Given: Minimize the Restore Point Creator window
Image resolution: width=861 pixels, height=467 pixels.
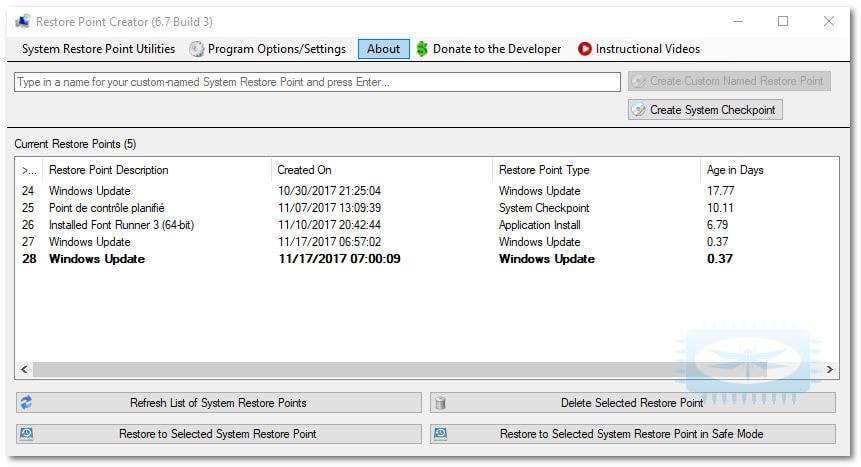Looking at the screenshot, I should coord(738,21).
